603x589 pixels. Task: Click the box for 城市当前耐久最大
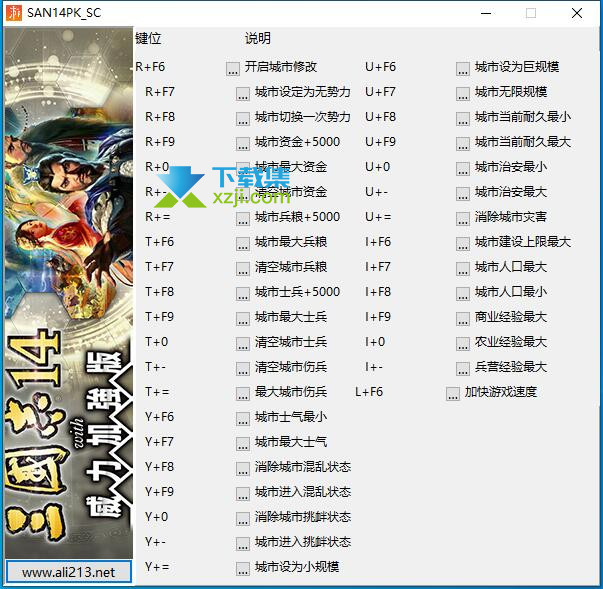coord(463,143)
